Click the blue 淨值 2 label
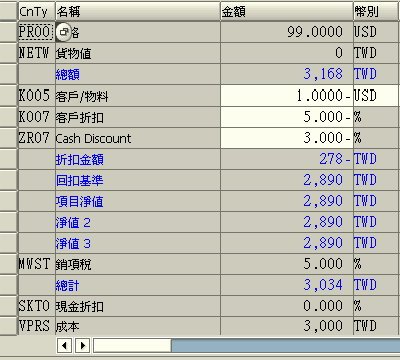 pos(73,223)
